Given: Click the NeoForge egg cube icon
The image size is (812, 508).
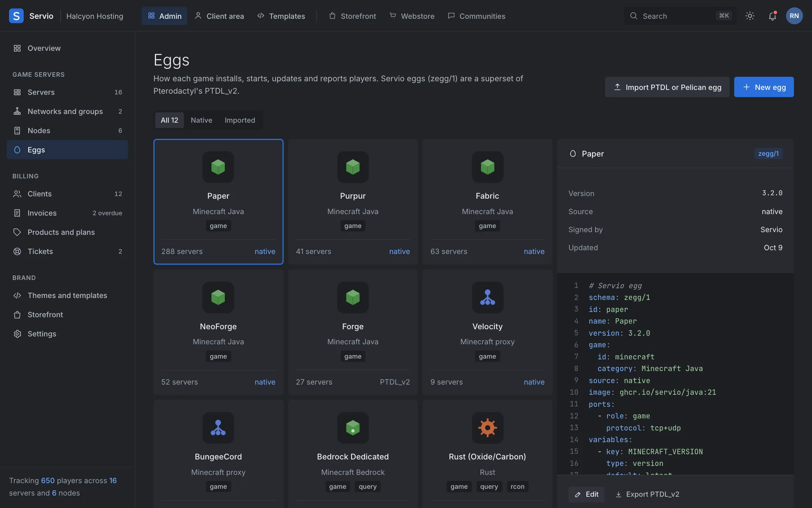Looking at the screenshot, I should (218, 297).
